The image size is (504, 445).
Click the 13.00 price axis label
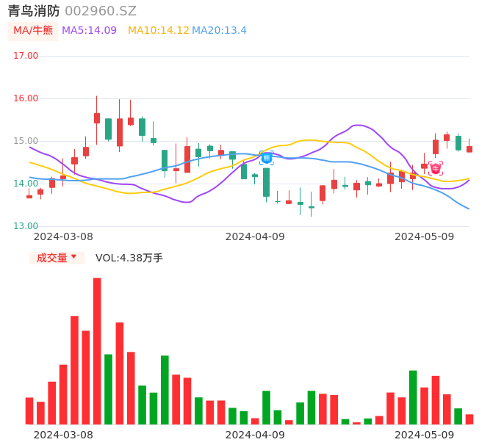click(x=26, y=226)
